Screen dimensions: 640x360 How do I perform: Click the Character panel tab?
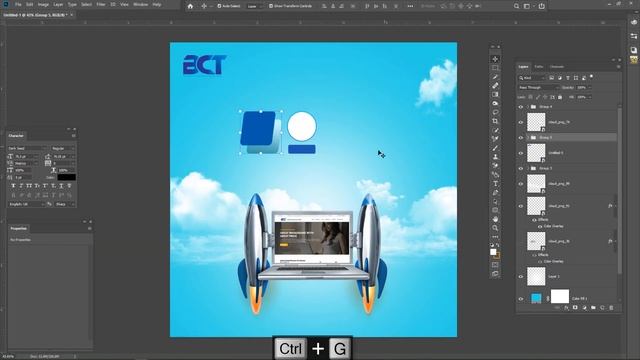[16, 136]
